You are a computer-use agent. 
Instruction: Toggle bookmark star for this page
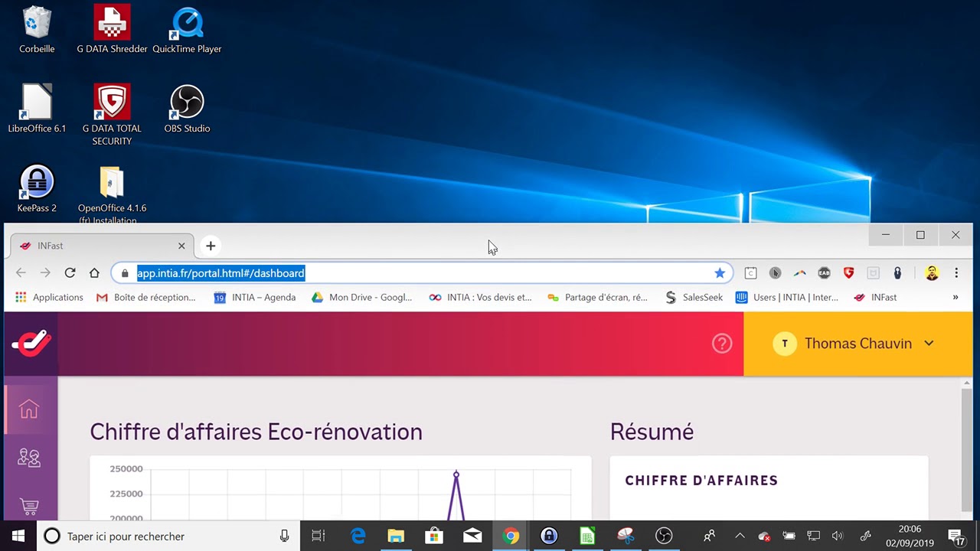click(720, 273)
